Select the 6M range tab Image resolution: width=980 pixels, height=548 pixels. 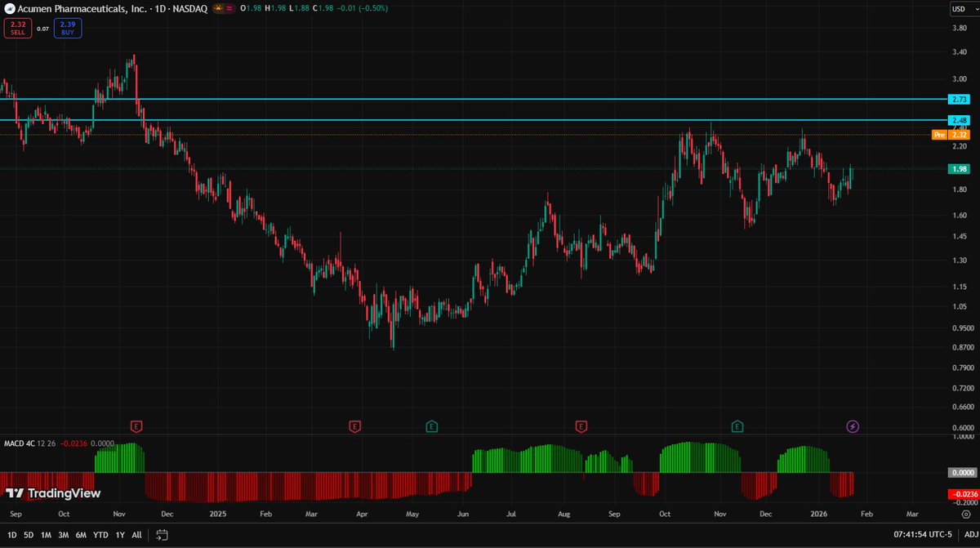[x=81, y=535]
